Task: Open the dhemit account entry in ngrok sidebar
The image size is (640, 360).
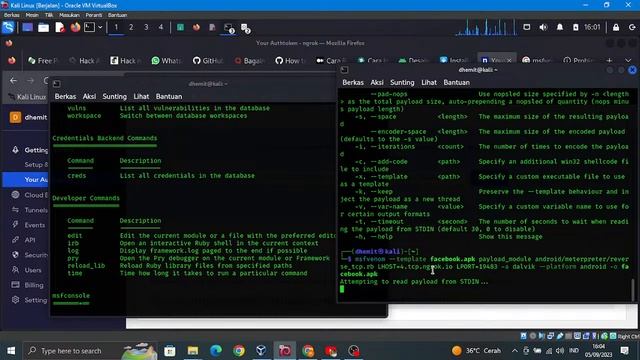Action: (x=29, y=117)
